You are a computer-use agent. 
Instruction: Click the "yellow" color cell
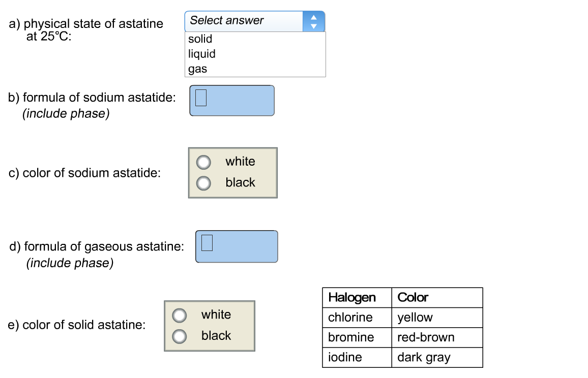tap(415, 318)
